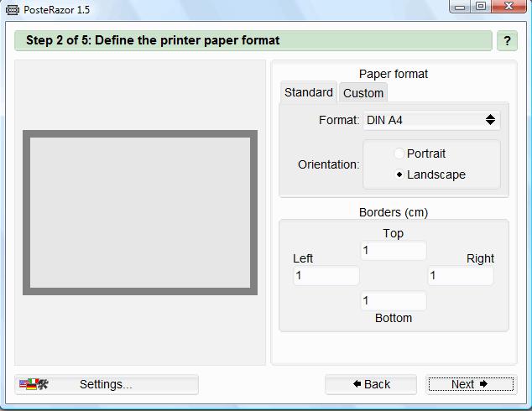
Task: Close the PosteRazor window
Action: click(509, 7)
